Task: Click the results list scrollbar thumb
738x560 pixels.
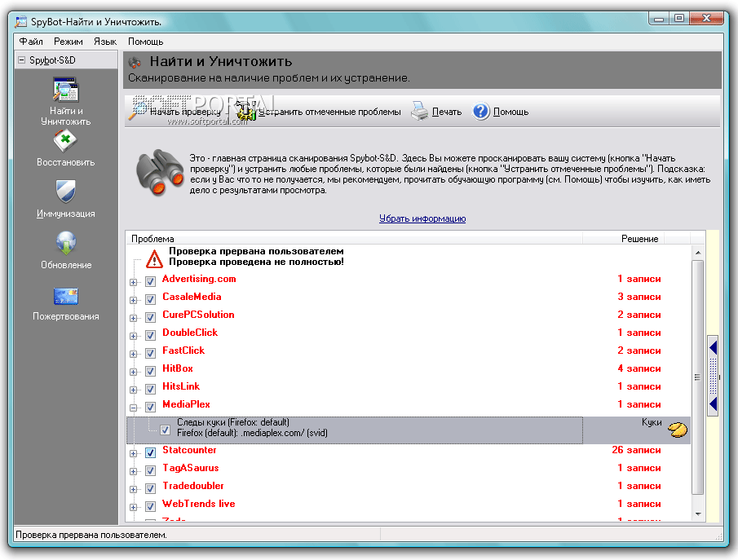Action: coord(697,377)
